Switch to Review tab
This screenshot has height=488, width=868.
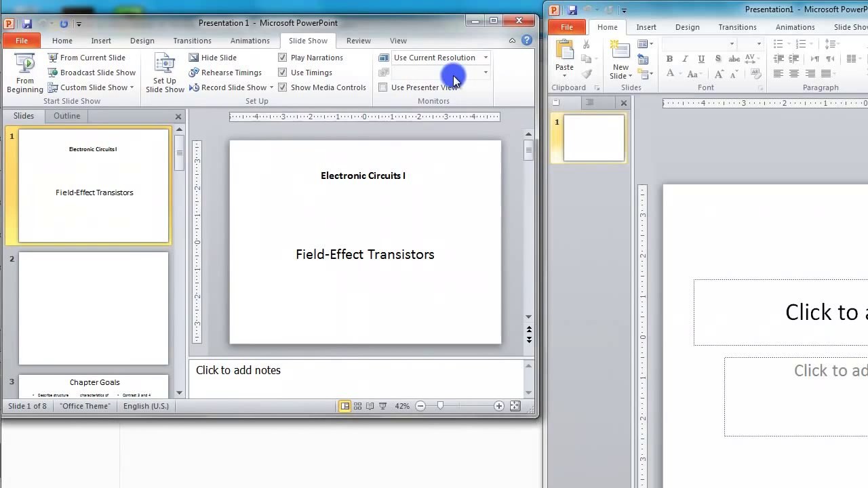click(x=359, y=41)
